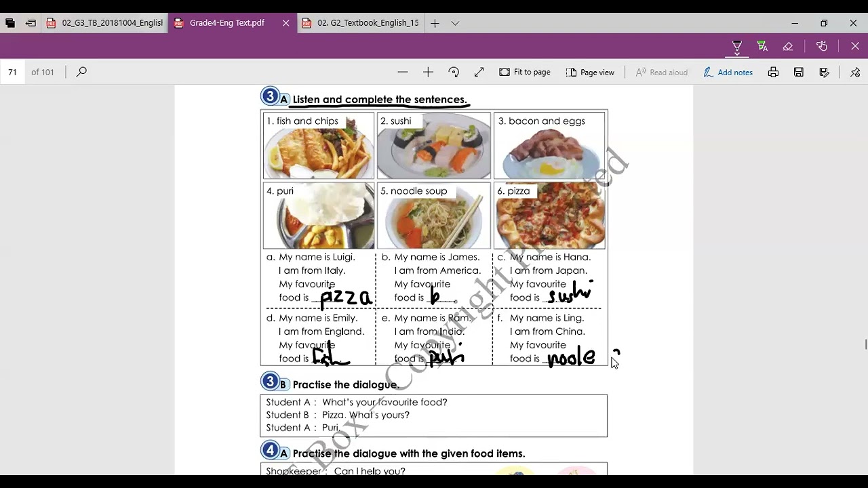
Task: Save the PDF with floppy icon
Action: coord(799,72)
